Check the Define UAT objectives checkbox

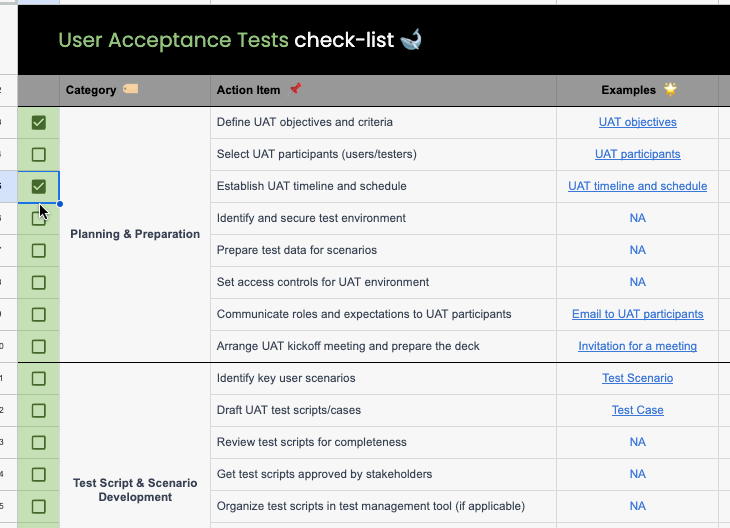coord(39,123)
